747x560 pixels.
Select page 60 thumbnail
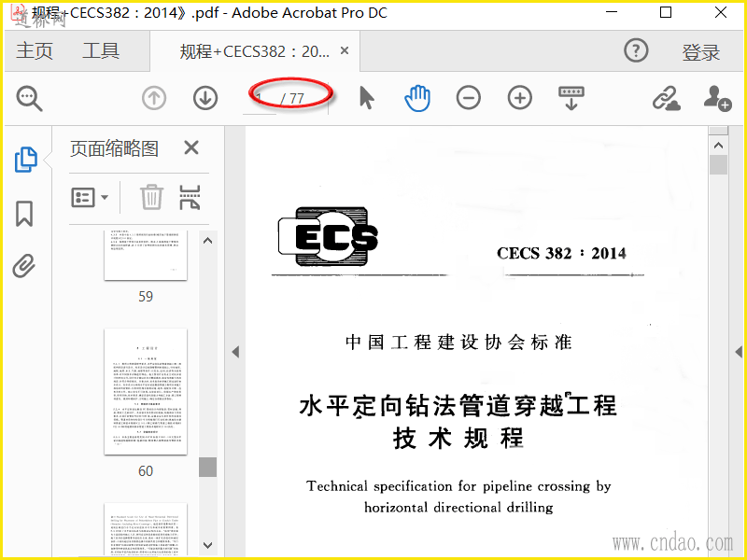146,391
